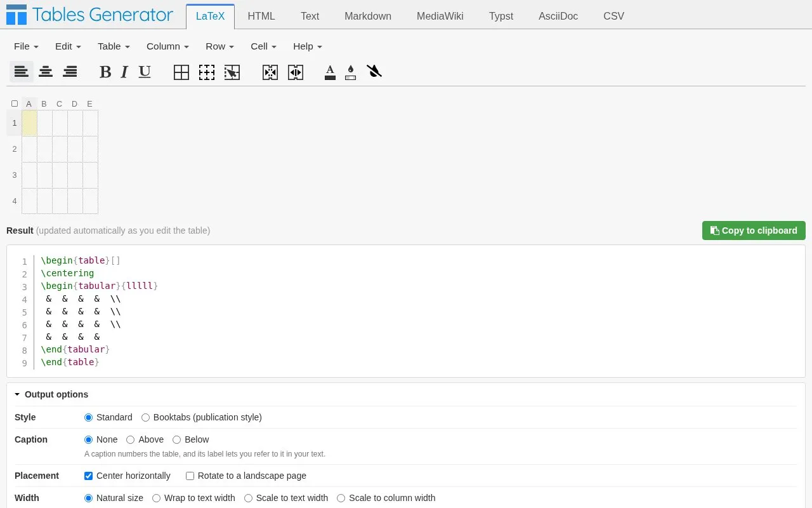Align cell text to the right
This screenshot has height=508, width=812.
pos(70,72)
